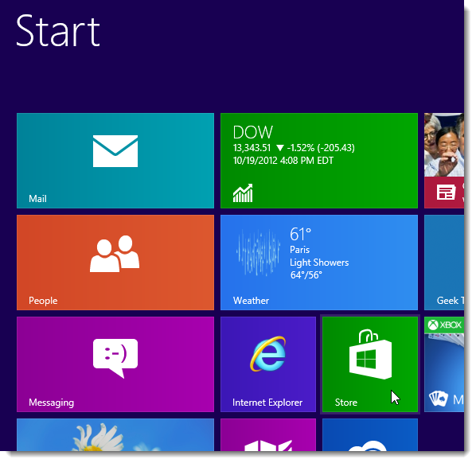Image resolution: width=476 pixels, height=463 pixels.
Task: Launch Internet Explorer via its logo
Action: coord(267,354)
